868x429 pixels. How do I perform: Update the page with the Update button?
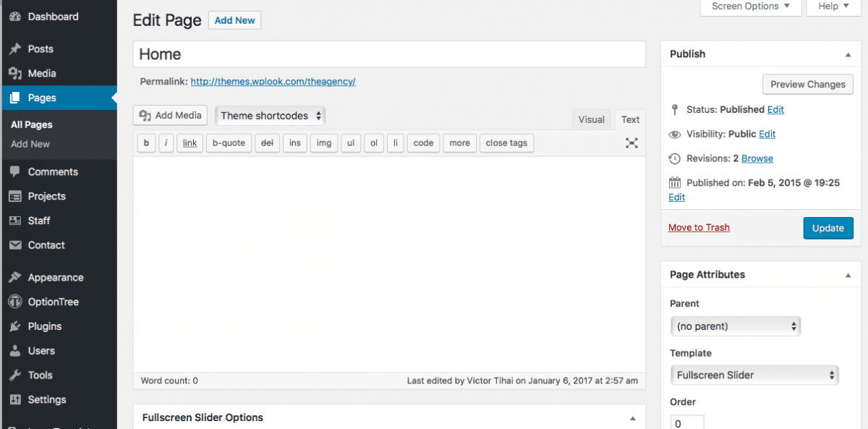[827, 227]
